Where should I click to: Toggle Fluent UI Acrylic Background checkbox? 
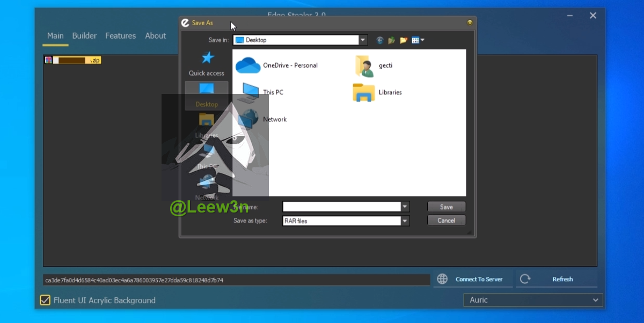(46, 300)
